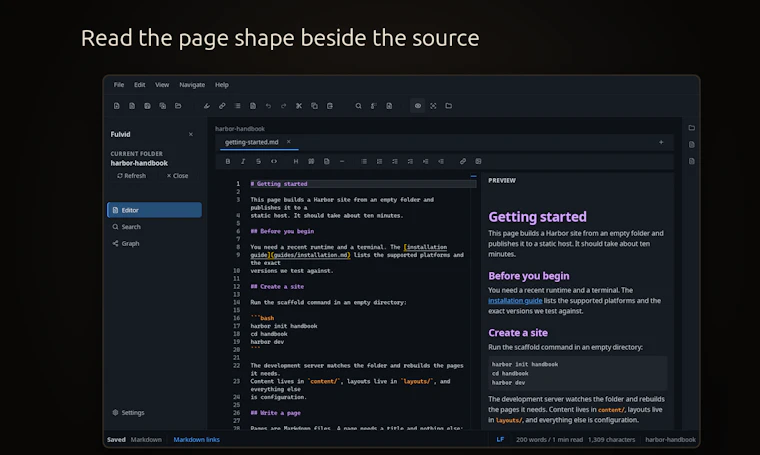Click the paste icon right of the copy icon
This screenshot has height=455, width=760.
click(330, 106)
